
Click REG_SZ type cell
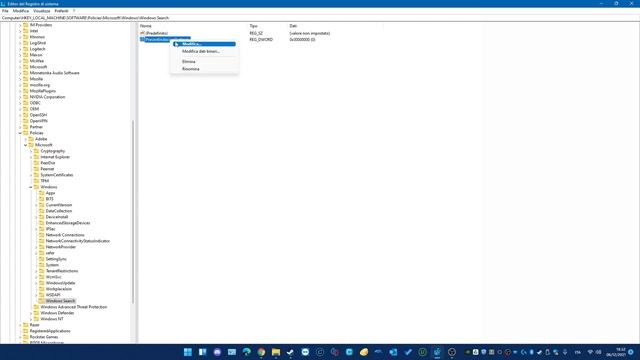(x=256, y=33)
